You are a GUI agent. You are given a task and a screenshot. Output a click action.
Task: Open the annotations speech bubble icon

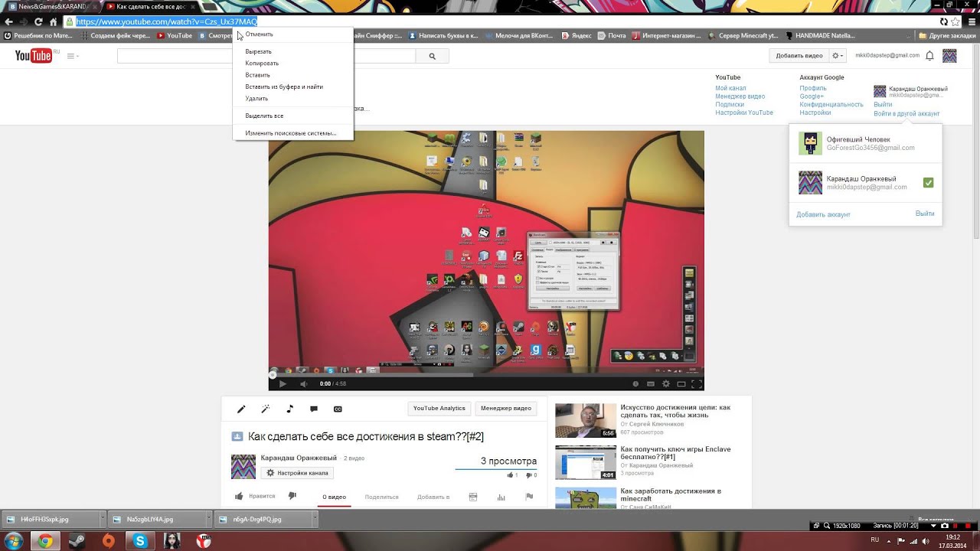[x=314, y=409]
